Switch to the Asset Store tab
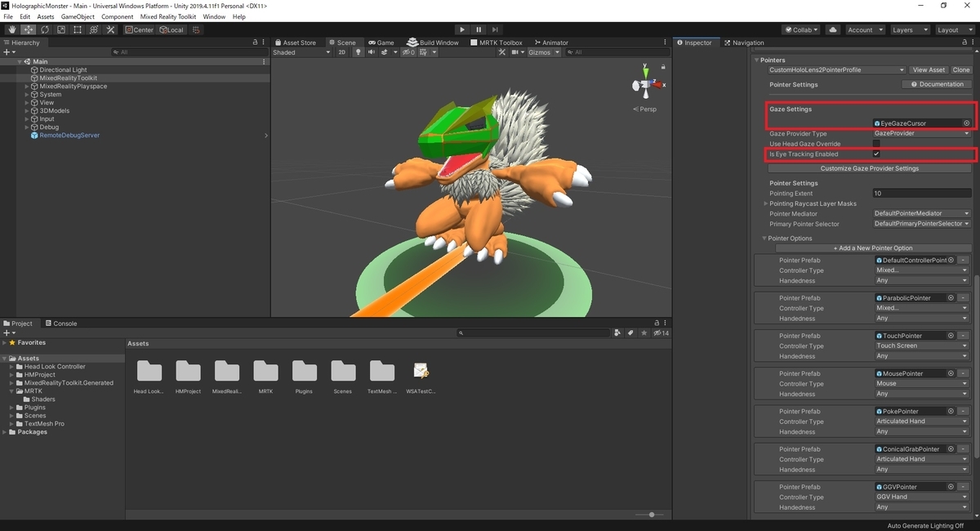Screen dimensions: 980x531 (295, 42)
